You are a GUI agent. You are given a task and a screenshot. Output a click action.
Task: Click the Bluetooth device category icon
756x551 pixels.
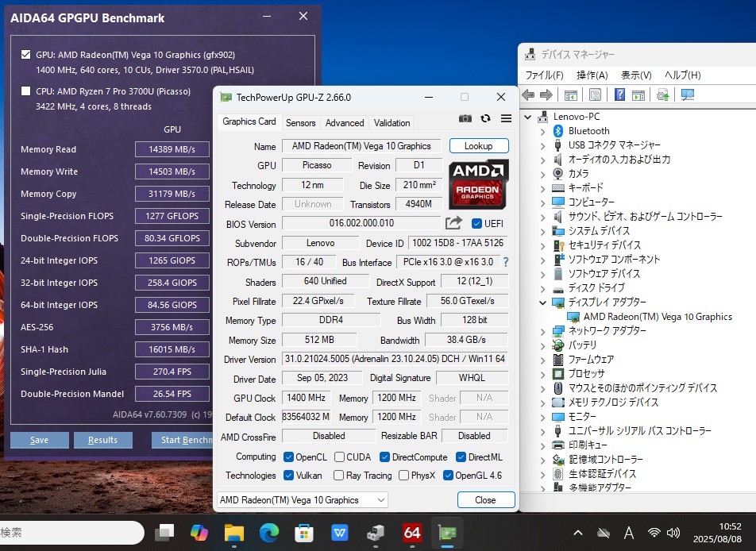[x=558, y=131]
